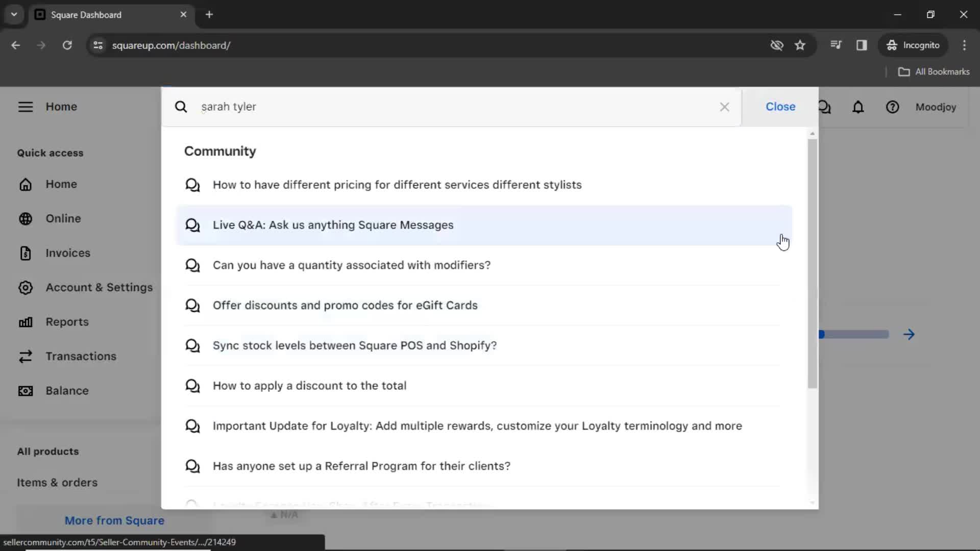Viewport: 980px width, 551px height.
Task: Open All Bookmarks folder
Action: (934, 72)
